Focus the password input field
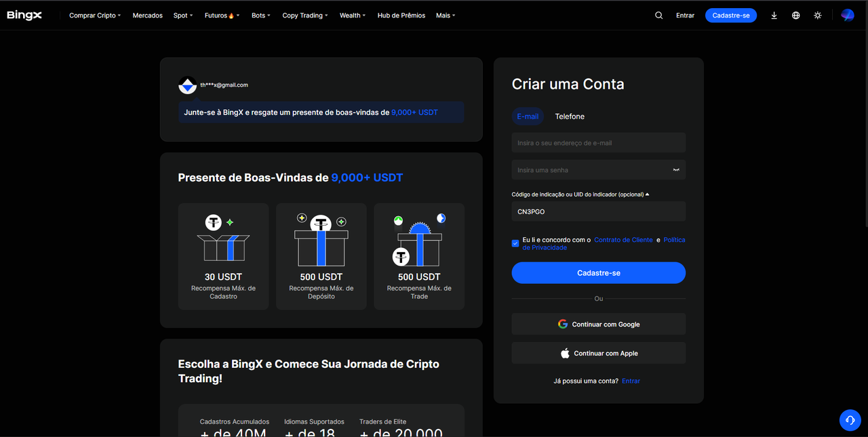 pos(599,170)
